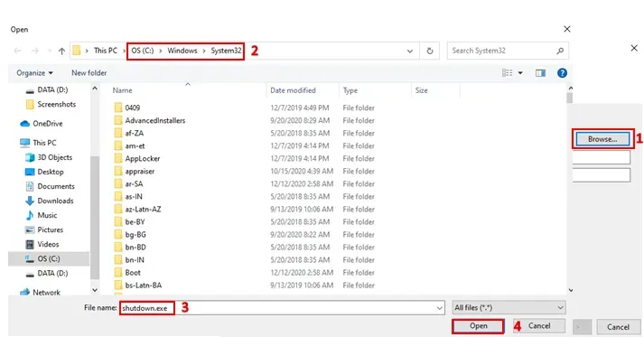Screen dimensions: 644x337
Task: Change view layout icon
Action: [508, 73]
